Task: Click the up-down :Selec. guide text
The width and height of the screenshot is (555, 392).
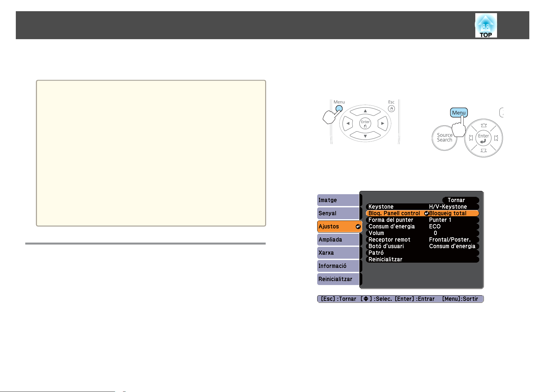Action: pos(376,299)
